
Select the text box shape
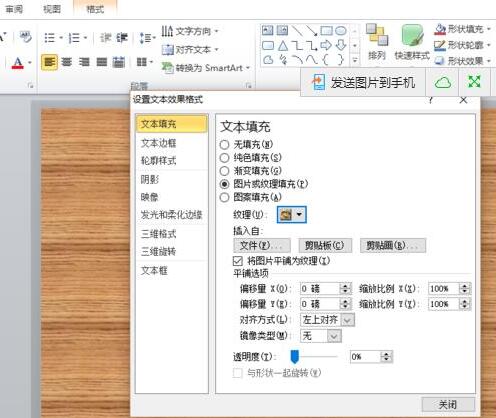point(268,30)
